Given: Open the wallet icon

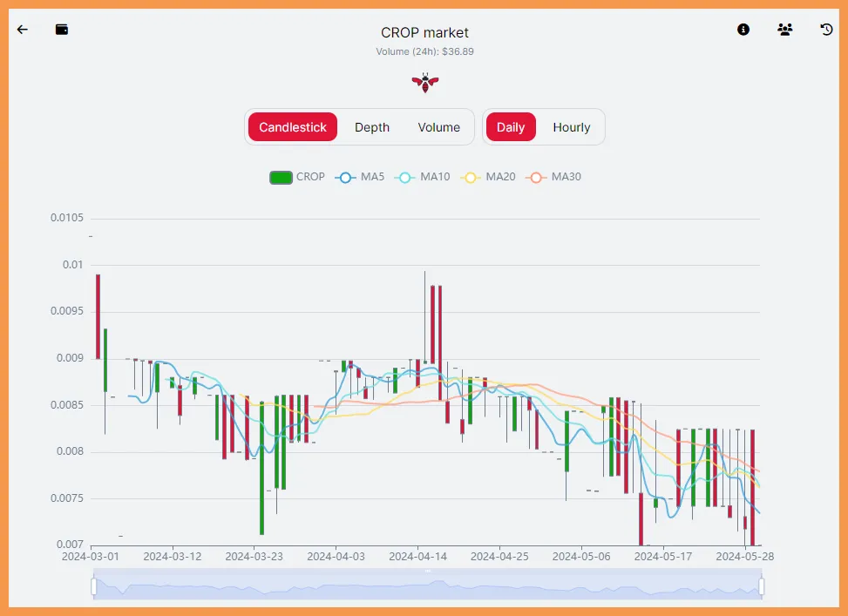Looking at the screenshot, I should tap(62, 30).
